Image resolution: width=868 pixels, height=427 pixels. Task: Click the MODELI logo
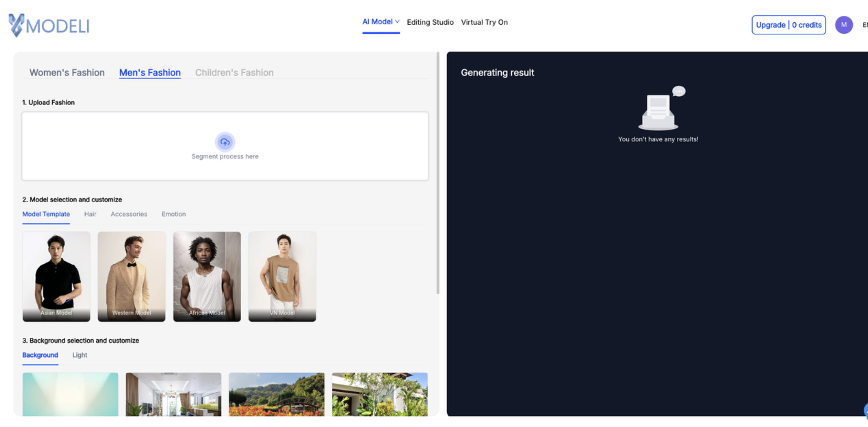tap(48, 25)
